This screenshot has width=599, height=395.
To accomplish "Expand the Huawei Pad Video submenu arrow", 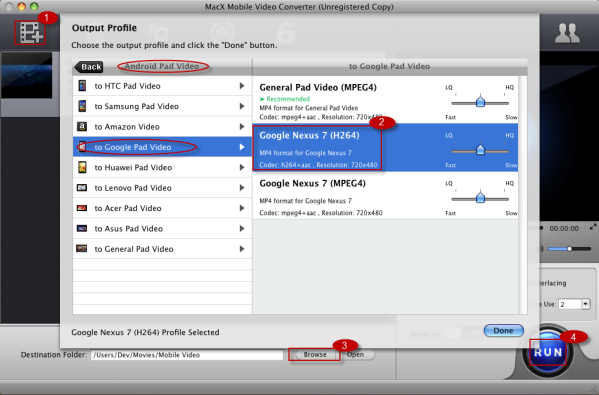I will point(242,167).
